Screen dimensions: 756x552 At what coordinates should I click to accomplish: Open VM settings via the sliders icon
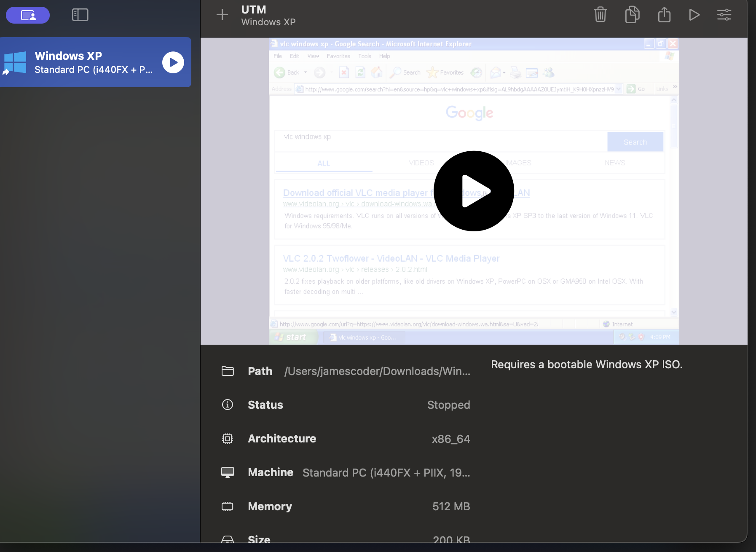pyautogui.click(x=724, y=15)
